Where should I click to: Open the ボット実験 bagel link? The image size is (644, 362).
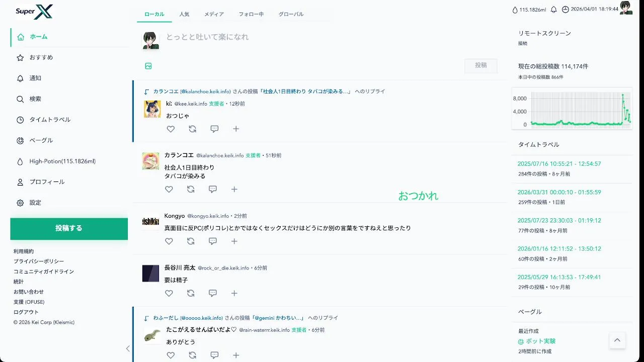(x=541, y=341)
